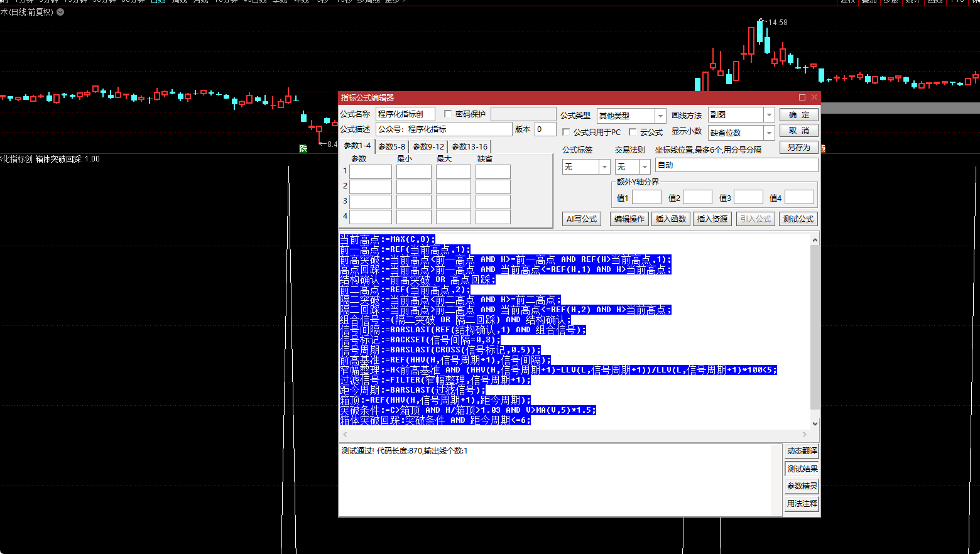Maximize the formula editor dialog

coord(802,97)
